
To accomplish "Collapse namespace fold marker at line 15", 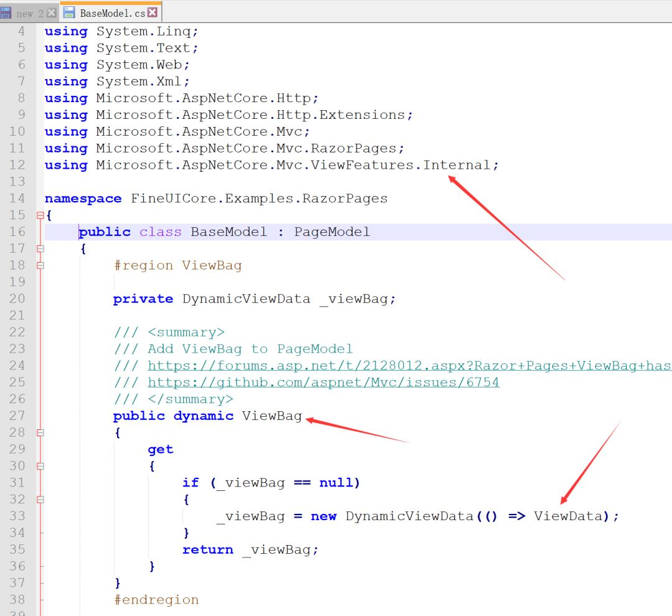I will (x=40, y=215).
